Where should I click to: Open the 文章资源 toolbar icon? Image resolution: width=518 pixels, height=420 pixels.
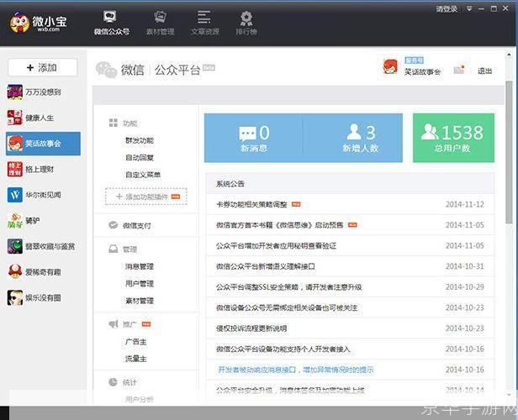click(x=203, y=17)
